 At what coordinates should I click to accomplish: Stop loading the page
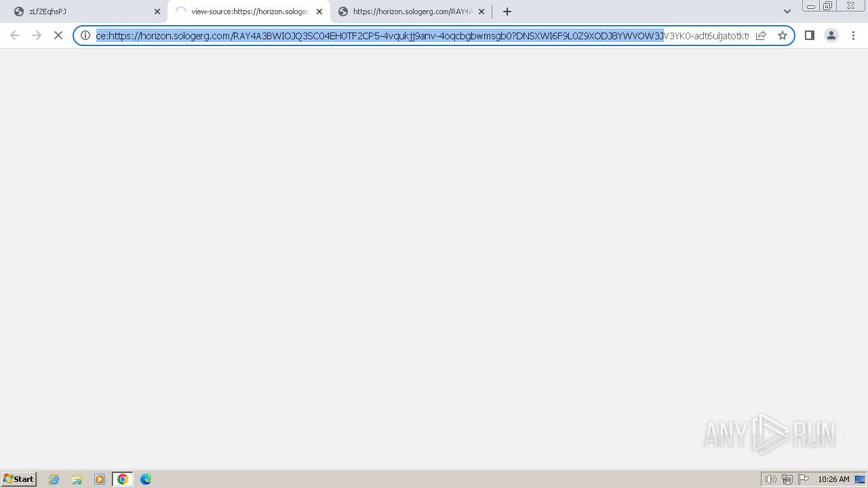[x=58, y=35]
